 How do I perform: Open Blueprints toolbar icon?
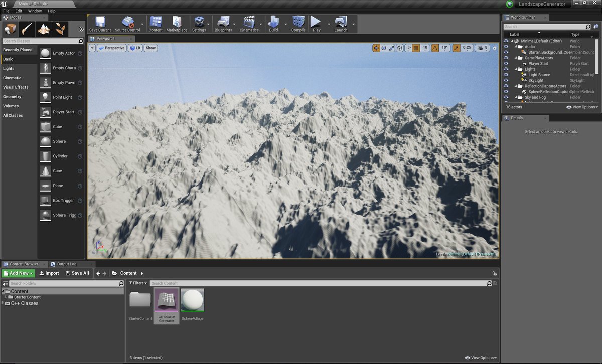(x=223, y=24)
